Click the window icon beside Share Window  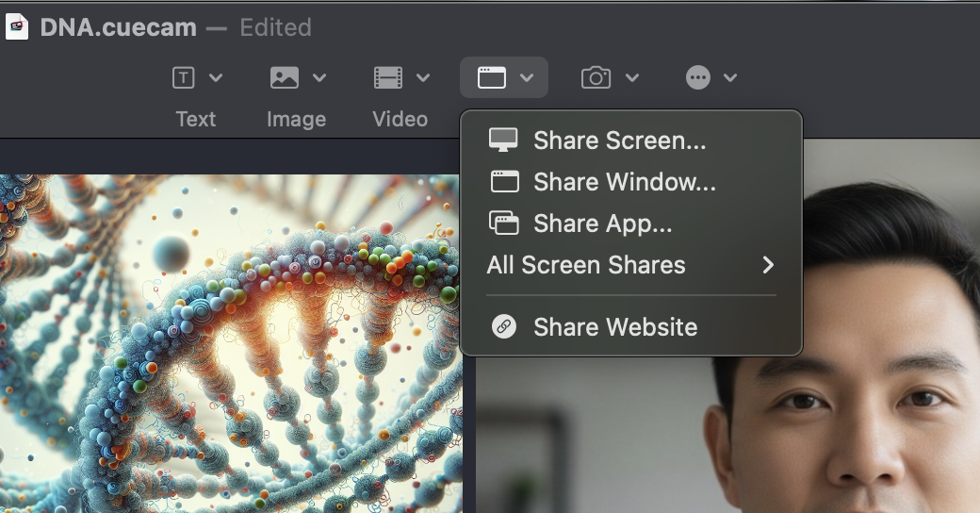[x=504, y=181]
